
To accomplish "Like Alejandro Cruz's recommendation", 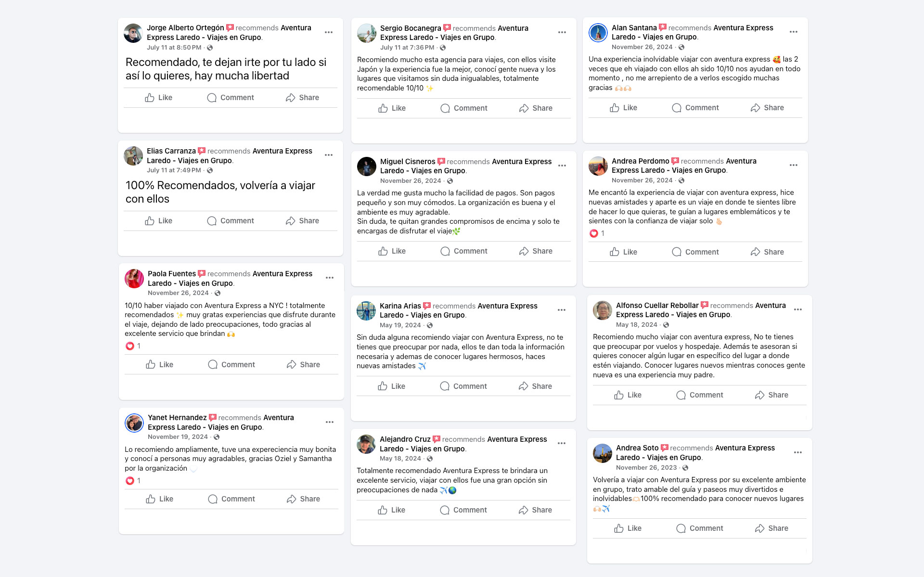I will [x=392, y=510].
